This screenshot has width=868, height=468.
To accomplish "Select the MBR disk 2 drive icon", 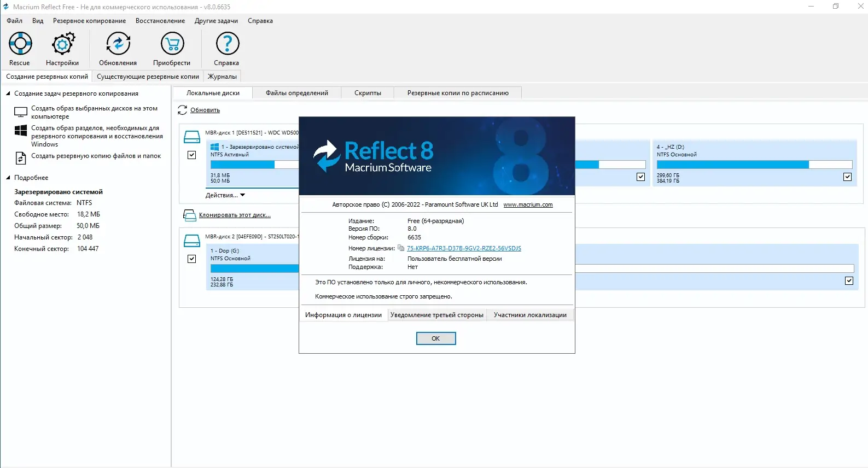I will (x=192, y=241).
